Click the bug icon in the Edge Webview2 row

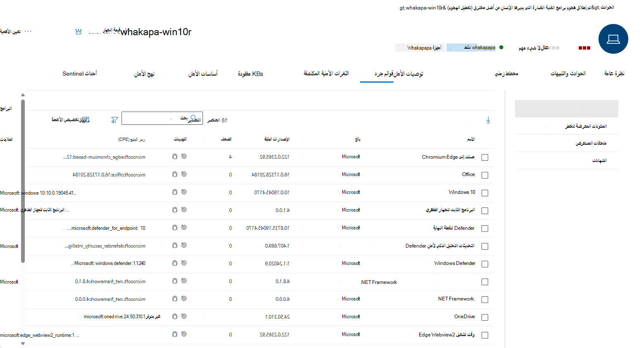pos(175,334)
